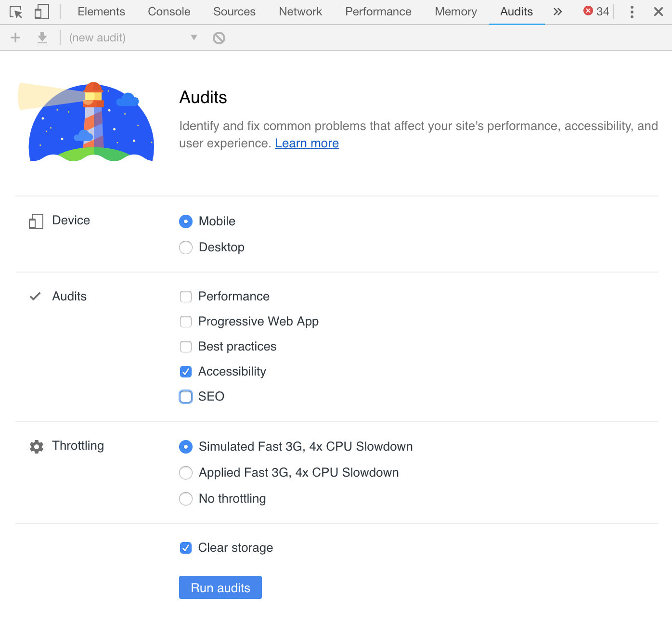Switch to the Elements tab
This screenshot has width=672, height=623.
(101, 12)
